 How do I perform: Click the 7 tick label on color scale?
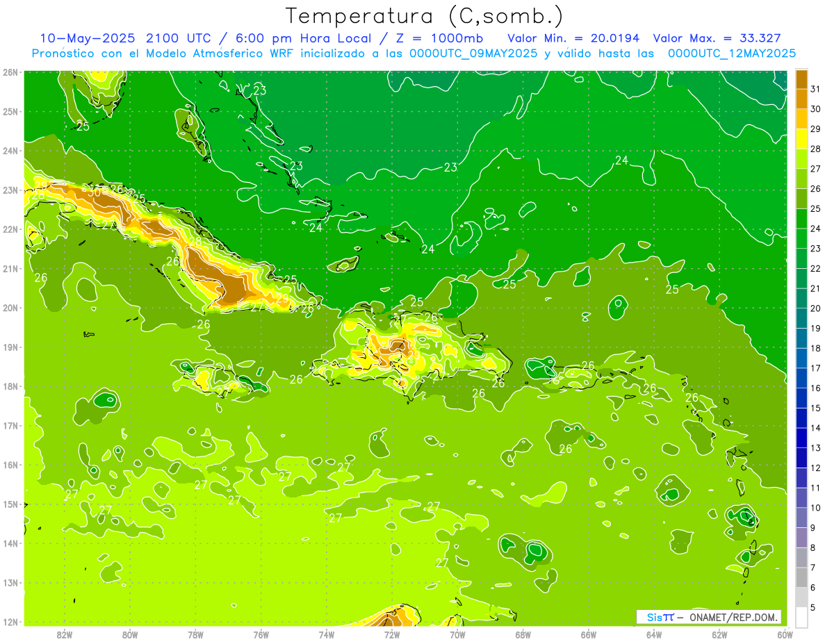click(x=814, y=568)
